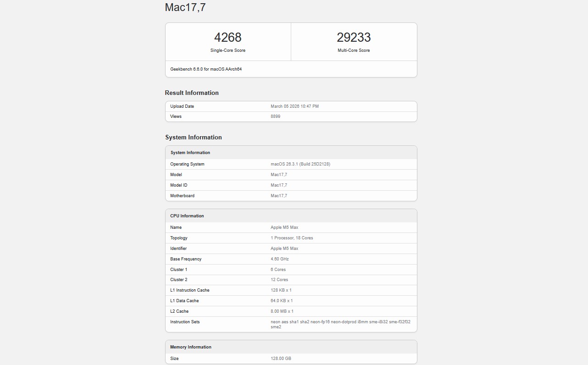Click the Mac17,7 page title

(x=185, y=7)
